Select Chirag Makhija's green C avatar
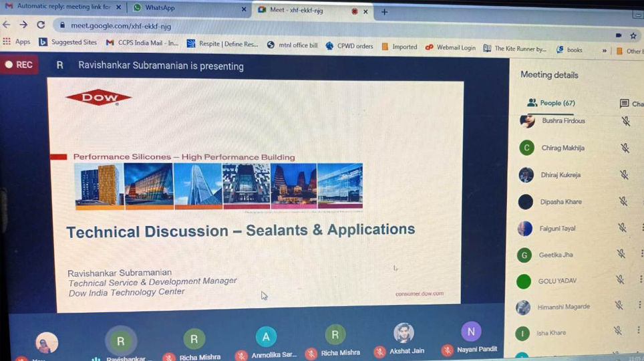This screenshot has width=644, height=361. (x=526, y=148)
